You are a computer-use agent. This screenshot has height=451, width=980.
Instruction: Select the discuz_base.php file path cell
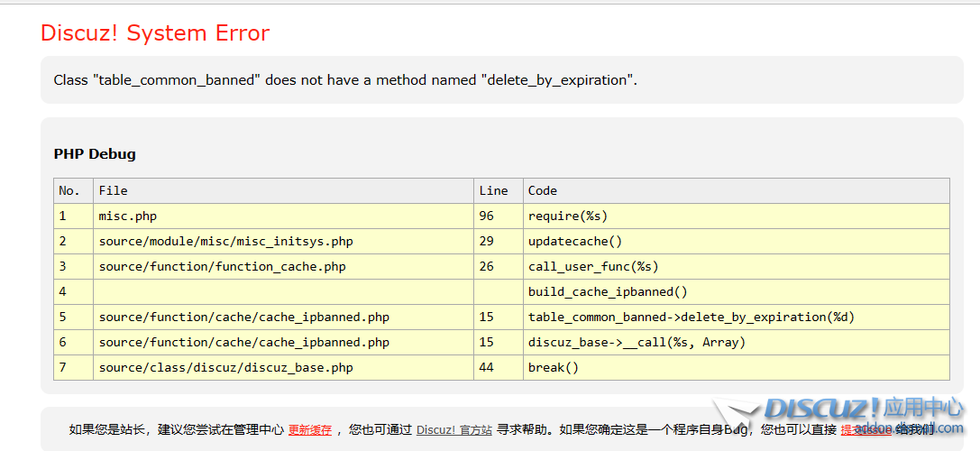click(x=225, y=368)
